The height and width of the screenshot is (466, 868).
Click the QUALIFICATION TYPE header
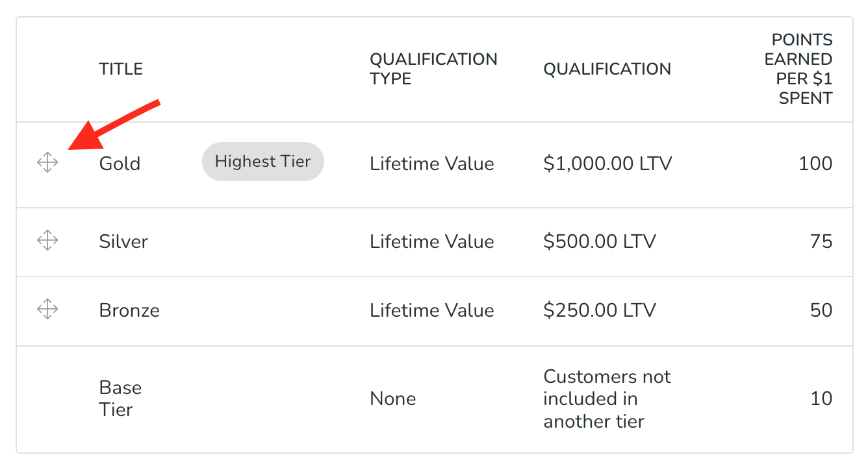[433, 68]
